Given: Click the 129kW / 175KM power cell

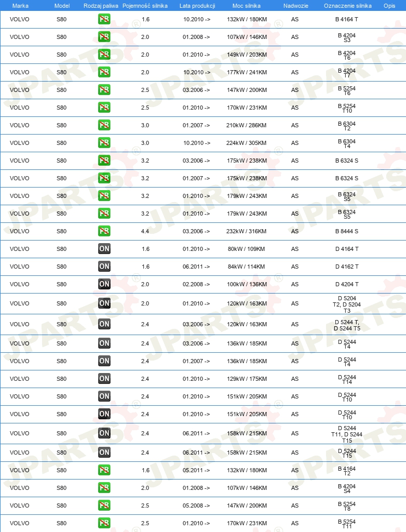Looking at the screenshot, I should 247,379.
